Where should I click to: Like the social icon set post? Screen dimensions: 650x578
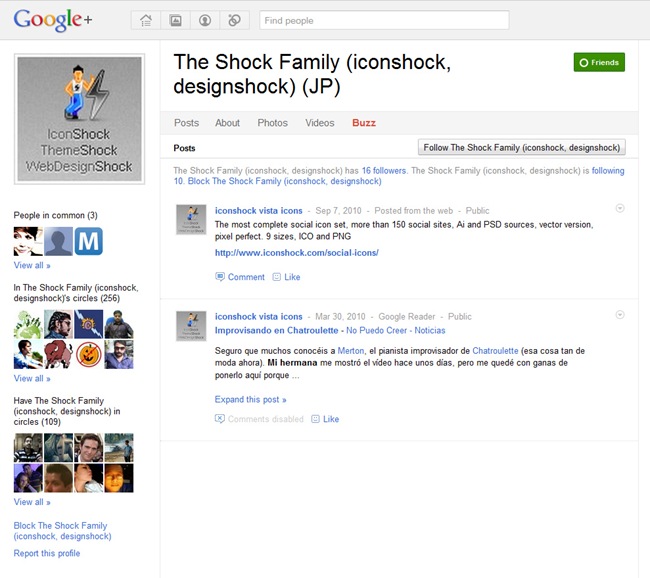pos(291,277)
